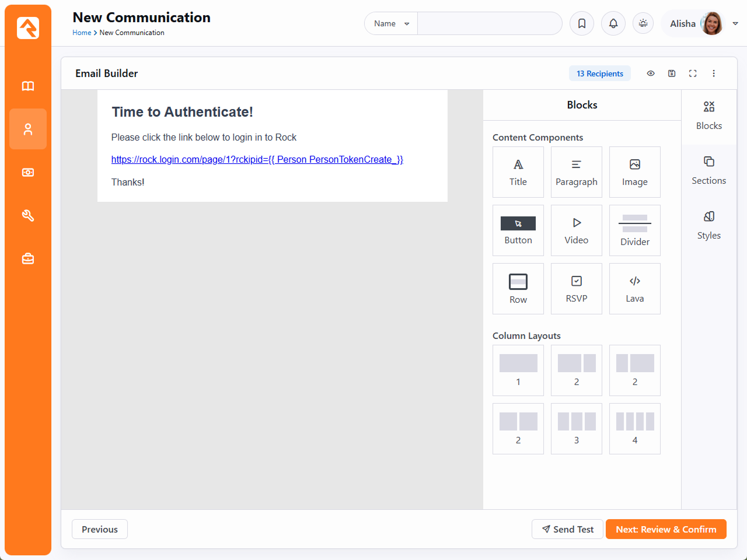
Task: Click the Send Test button
Action: pyautogui.click(x=567, y=529)
